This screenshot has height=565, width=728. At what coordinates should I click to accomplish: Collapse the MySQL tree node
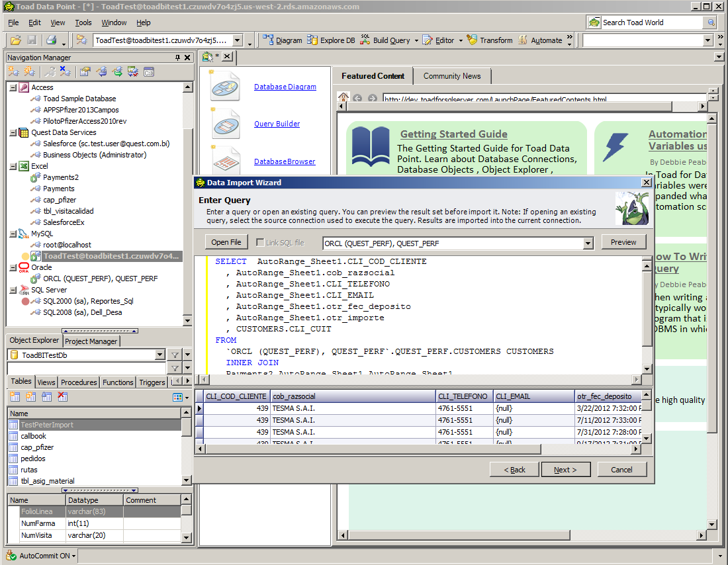pyautogui.click(x=13, y=234)
